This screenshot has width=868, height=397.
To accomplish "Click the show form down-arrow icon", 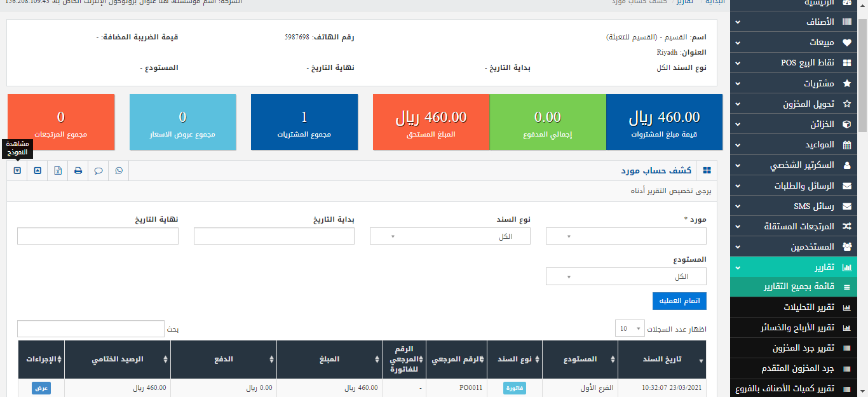I will (17, 170).
